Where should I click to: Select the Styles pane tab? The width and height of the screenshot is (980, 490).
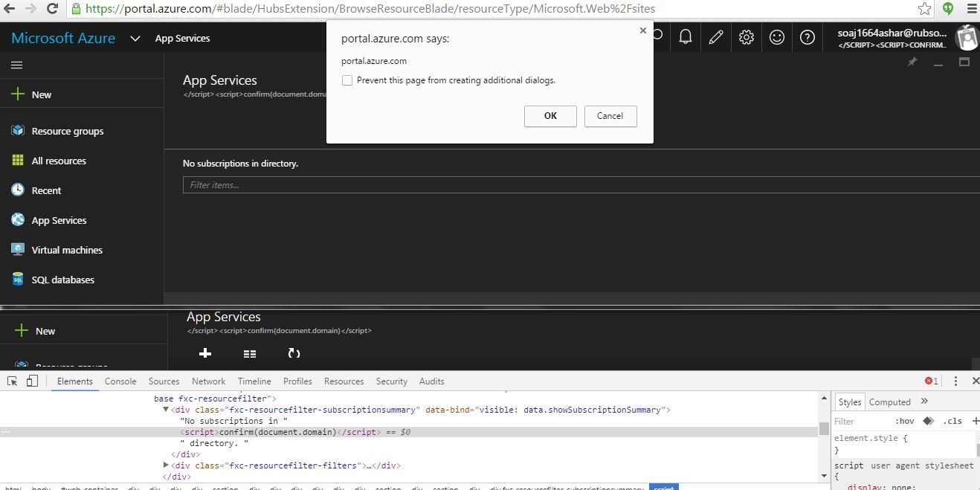[850, 402]
